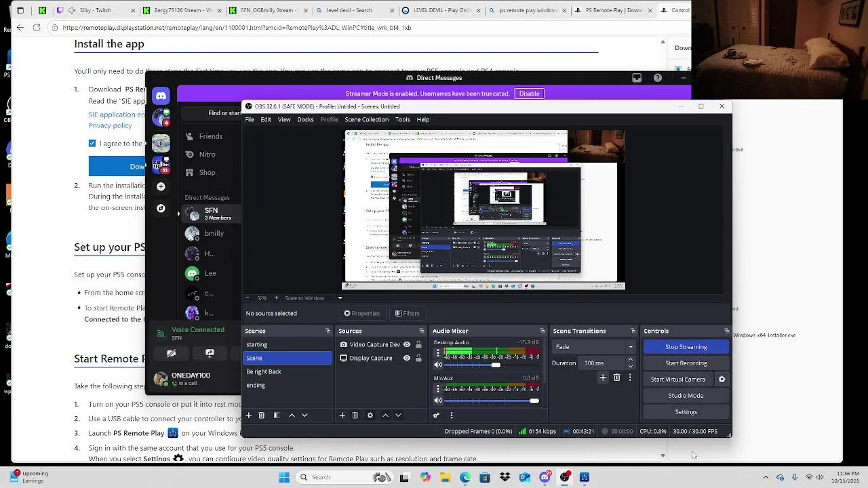Open preview Scale to Window dropdown arrow
Image resolution: width=868 pixels, height=488 pixels.
click(340, 298)
